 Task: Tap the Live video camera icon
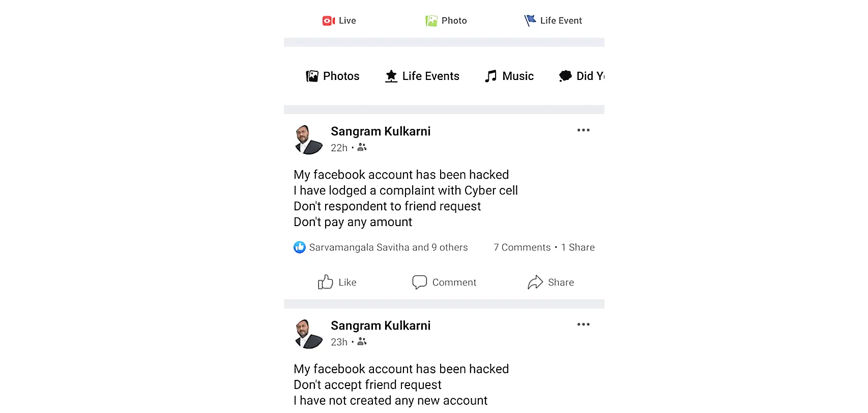[x=328, y=21]
